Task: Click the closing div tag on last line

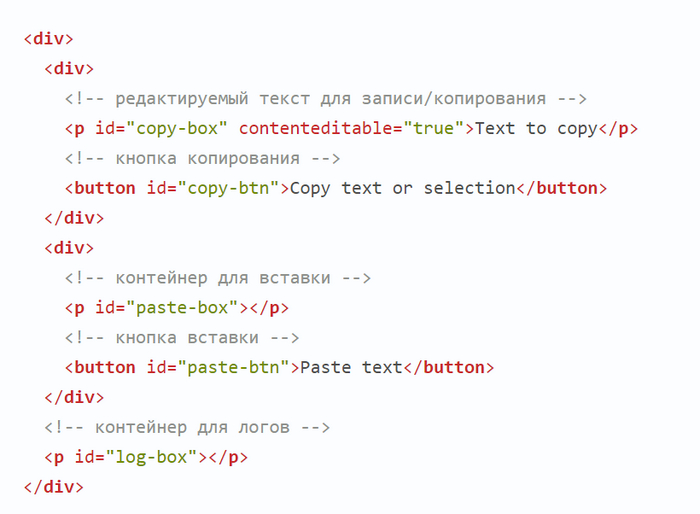Action: 53,488
